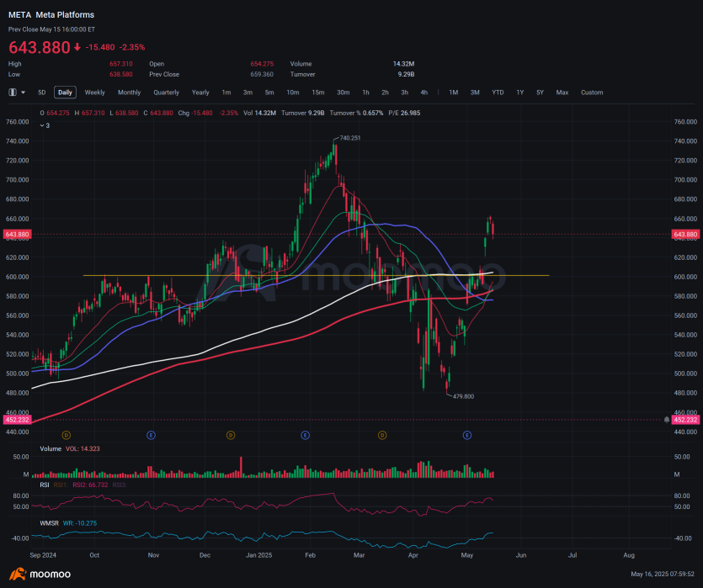Viewport: 703px width, 588px height.
Task: Open the dividend marker in mid December 2024
Action: pos(231,435)
